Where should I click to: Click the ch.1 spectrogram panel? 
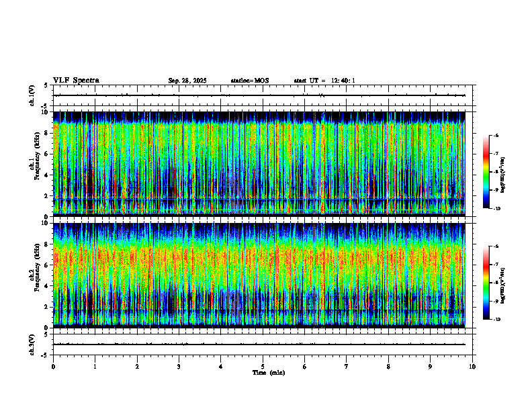(259, 164)
